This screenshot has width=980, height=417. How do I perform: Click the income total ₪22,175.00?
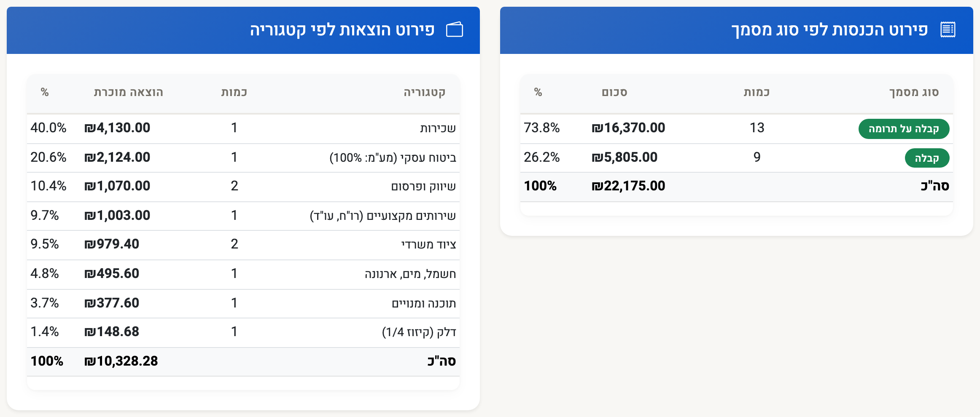coord(628,186)
